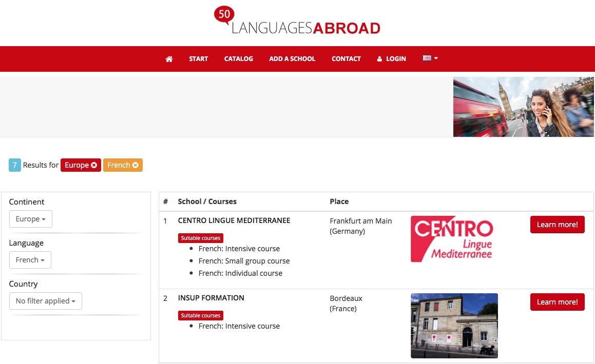Screen dimensions: 595x364
Task: Remove the French filter via its x icon
Action: [135, 165]
